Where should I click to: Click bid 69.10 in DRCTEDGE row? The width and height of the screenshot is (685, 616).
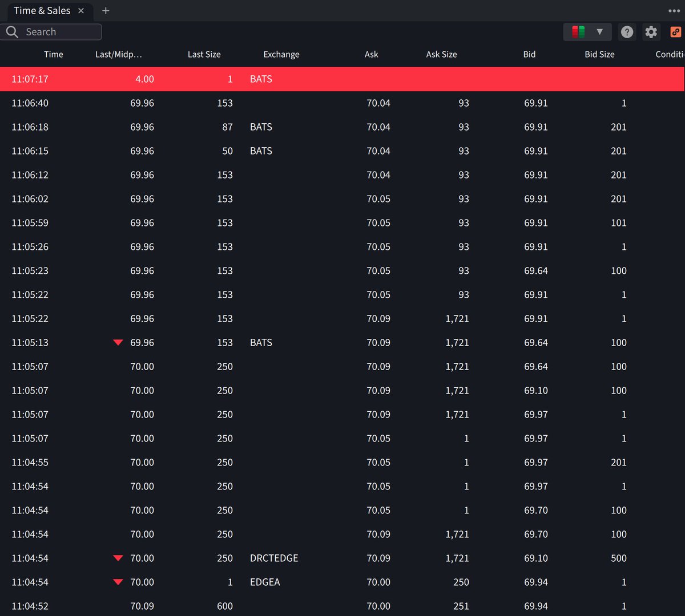pyautogui.click(x=536, y=558)
